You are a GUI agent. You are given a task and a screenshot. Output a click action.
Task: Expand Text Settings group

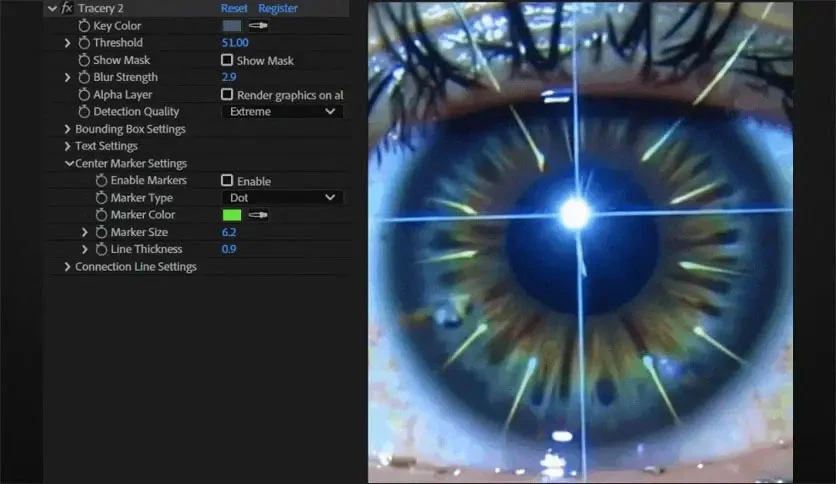(67, 146)
